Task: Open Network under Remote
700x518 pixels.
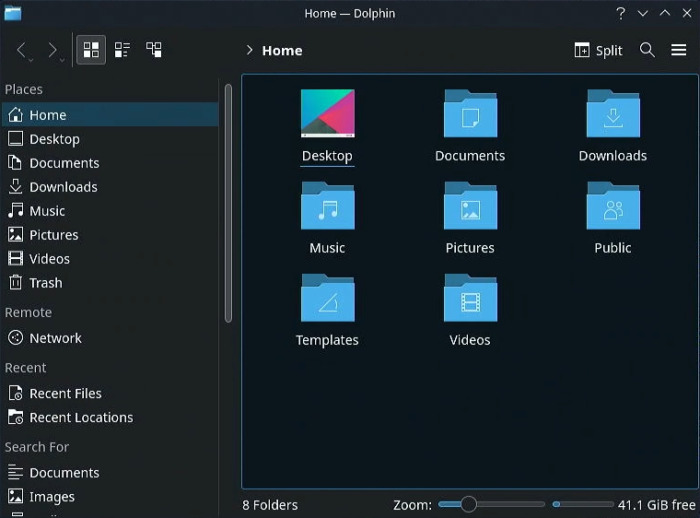Action: click(110, 338)
